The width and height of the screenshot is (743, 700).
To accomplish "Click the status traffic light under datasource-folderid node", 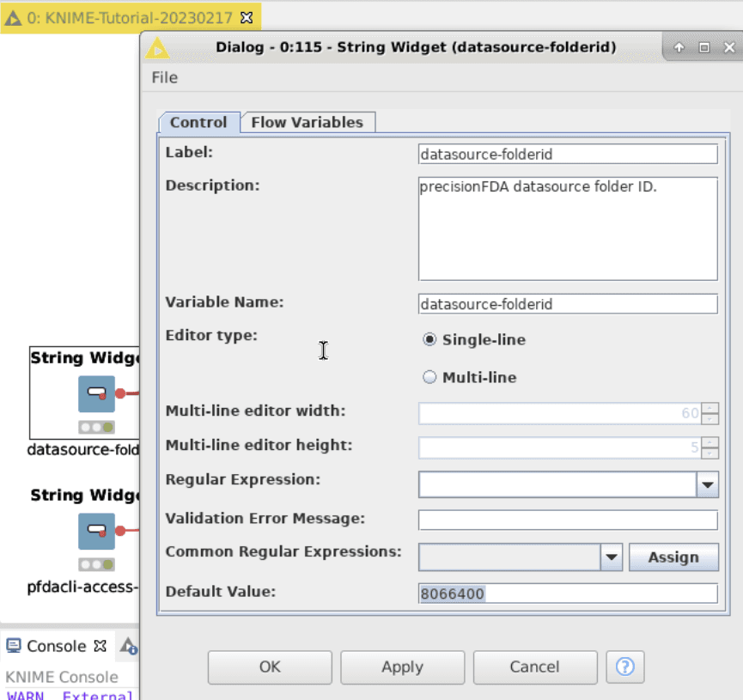I will (x=97, y=428).
